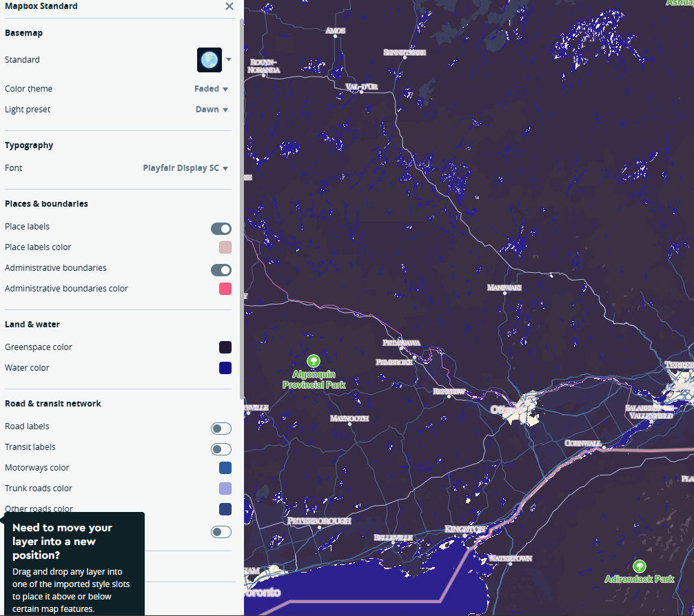Select the Motorways color swatch
This screenshot has width=694, height=616.
225,468
